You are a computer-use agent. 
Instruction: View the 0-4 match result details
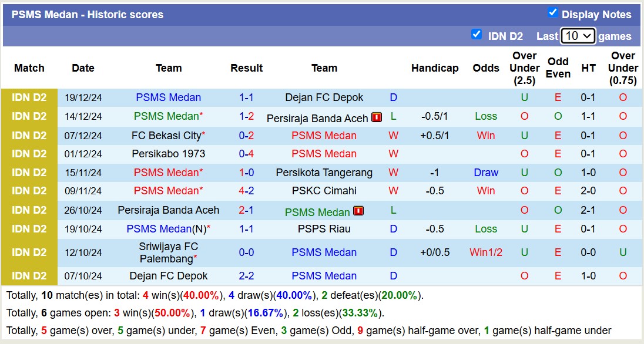coord(246,154)
